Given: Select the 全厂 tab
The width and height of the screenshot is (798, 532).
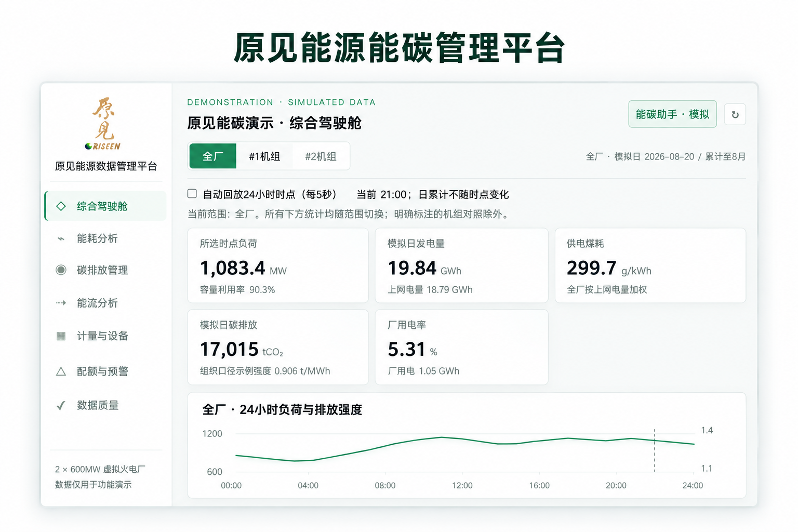Looking at the screenshot, I should point(213,156).
